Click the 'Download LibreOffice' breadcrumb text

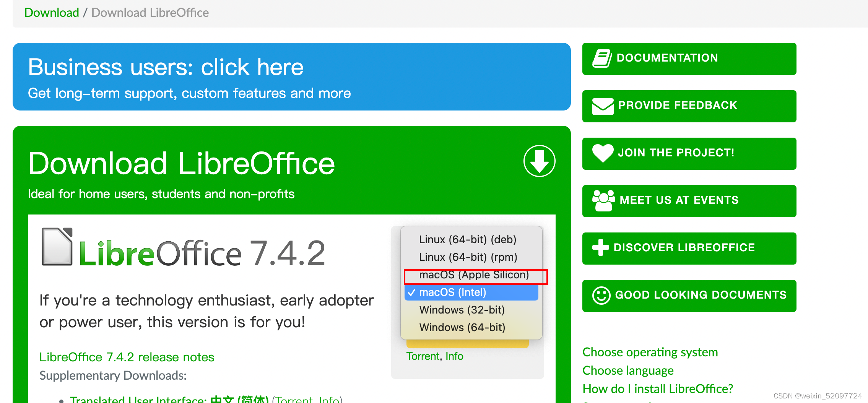pyautogui.click(x=150, y=13)
